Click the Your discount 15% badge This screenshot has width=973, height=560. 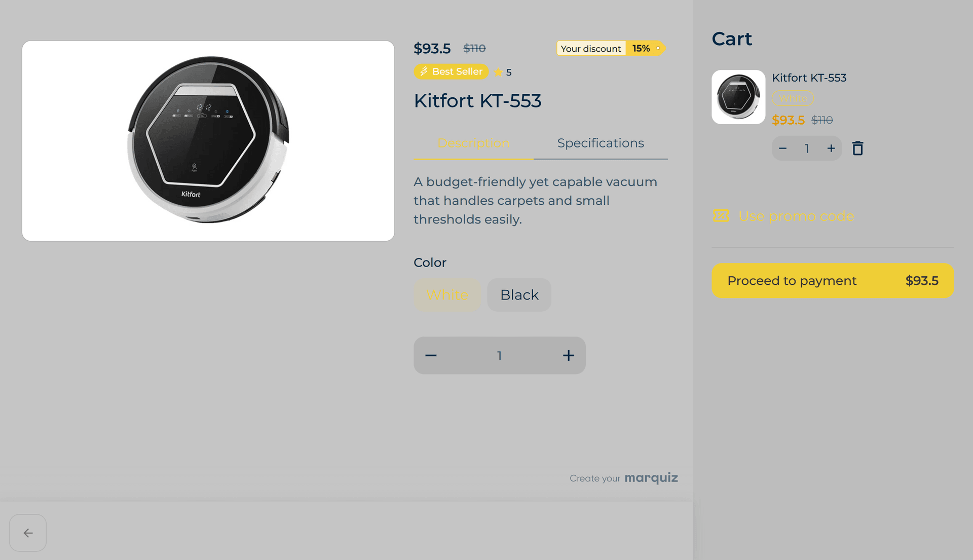click(x=611, y=48)
